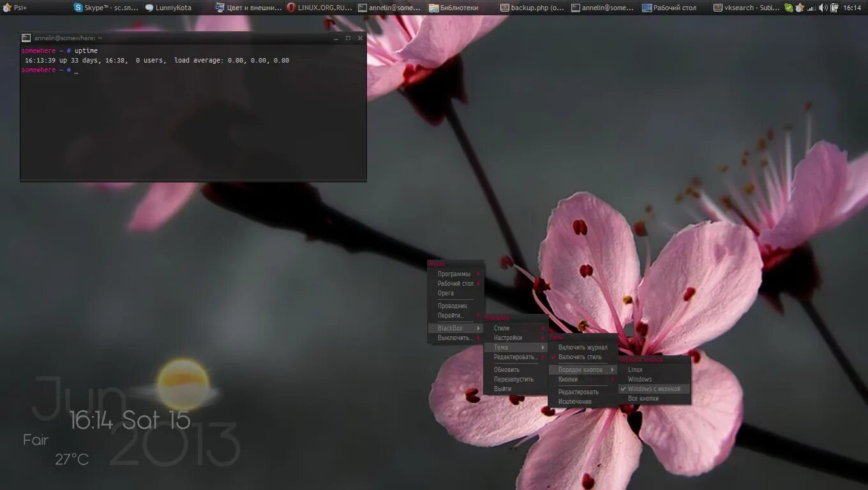Choose Перезапустить in the BlackBox submenu

516,380
